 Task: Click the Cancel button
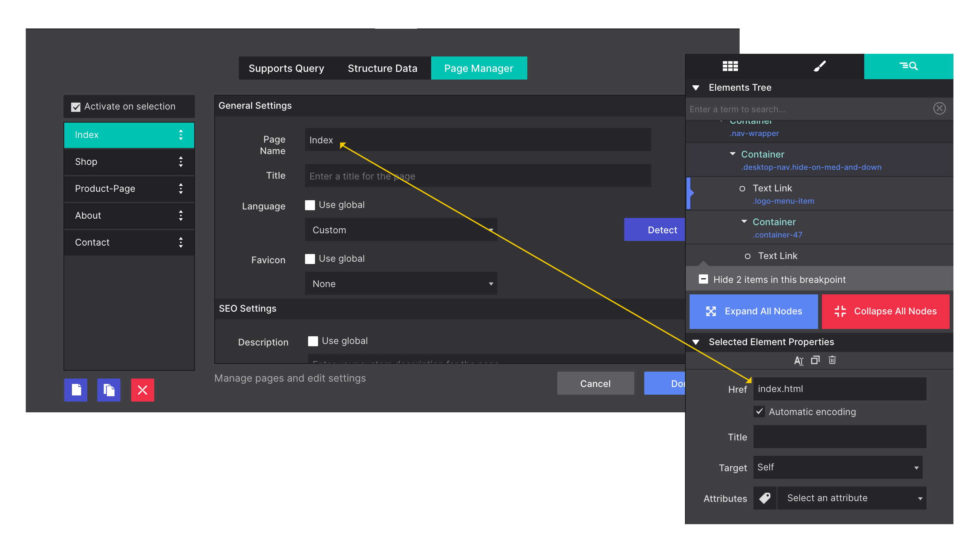point(595,384)
